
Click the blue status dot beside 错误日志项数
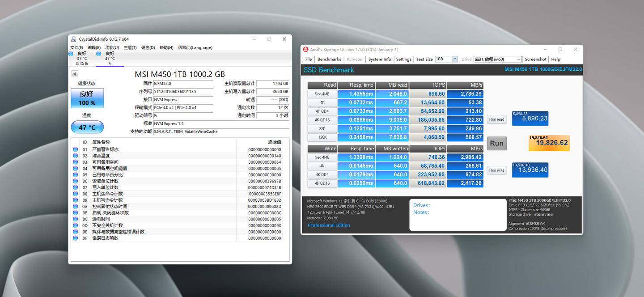point(76,238)
